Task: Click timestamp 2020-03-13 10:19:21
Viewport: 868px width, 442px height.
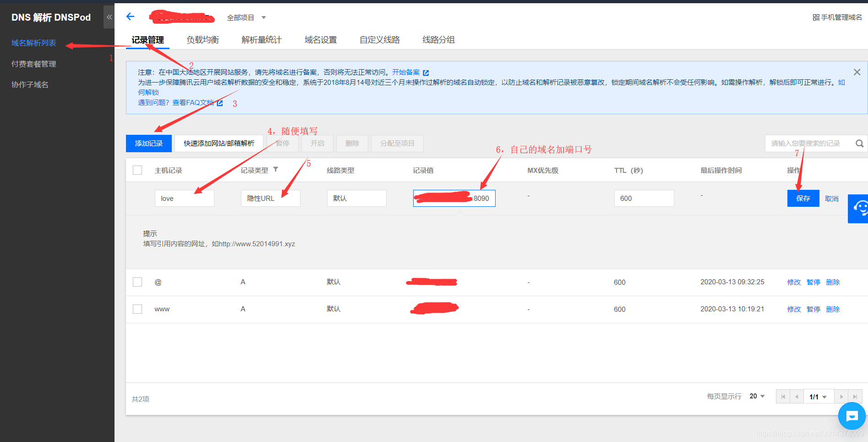Action: (732, 309)
